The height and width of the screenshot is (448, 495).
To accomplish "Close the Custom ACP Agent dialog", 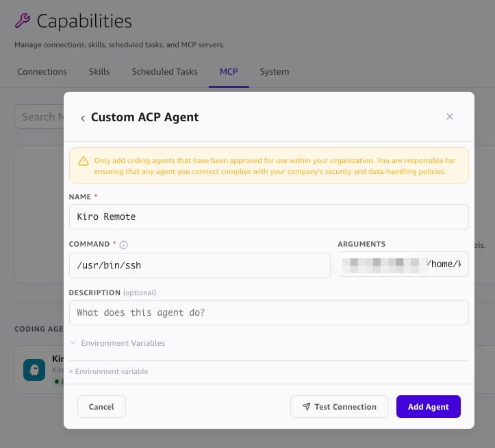I will pyautogui.click(x=450, y=116).
